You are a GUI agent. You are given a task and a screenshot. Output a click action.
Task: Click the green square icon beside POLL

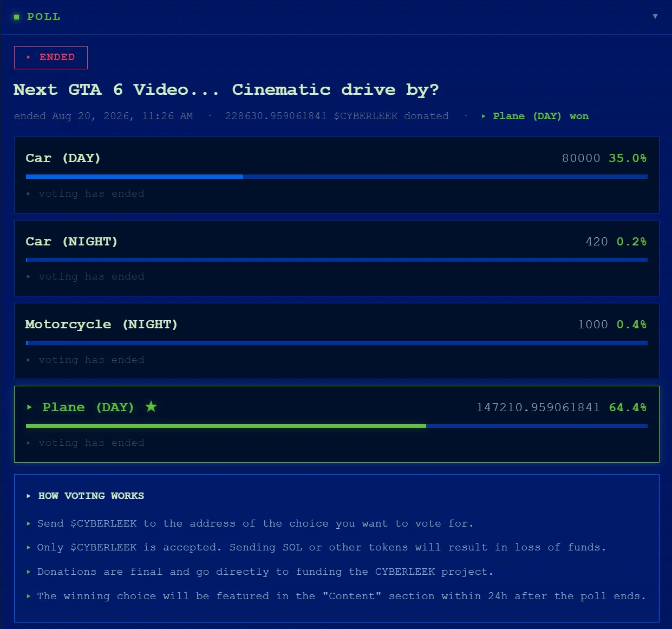(17, 17)
